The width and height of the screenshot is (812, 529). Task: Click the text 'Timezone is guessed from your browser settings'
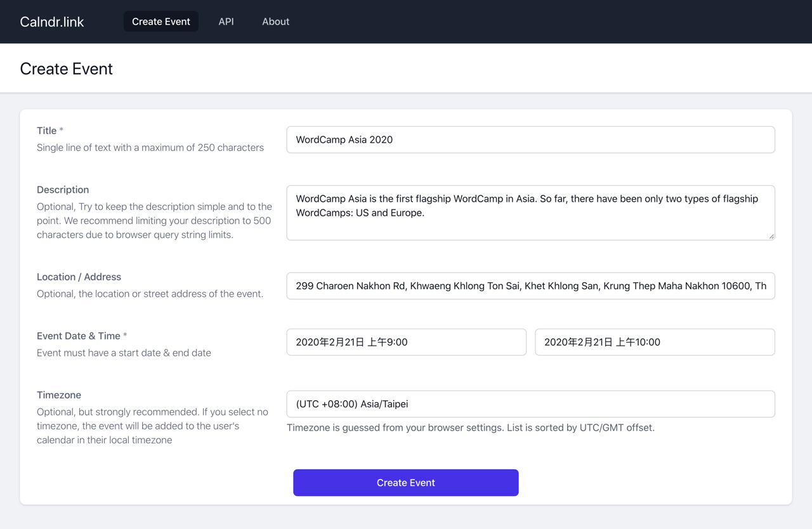[395, 428]
